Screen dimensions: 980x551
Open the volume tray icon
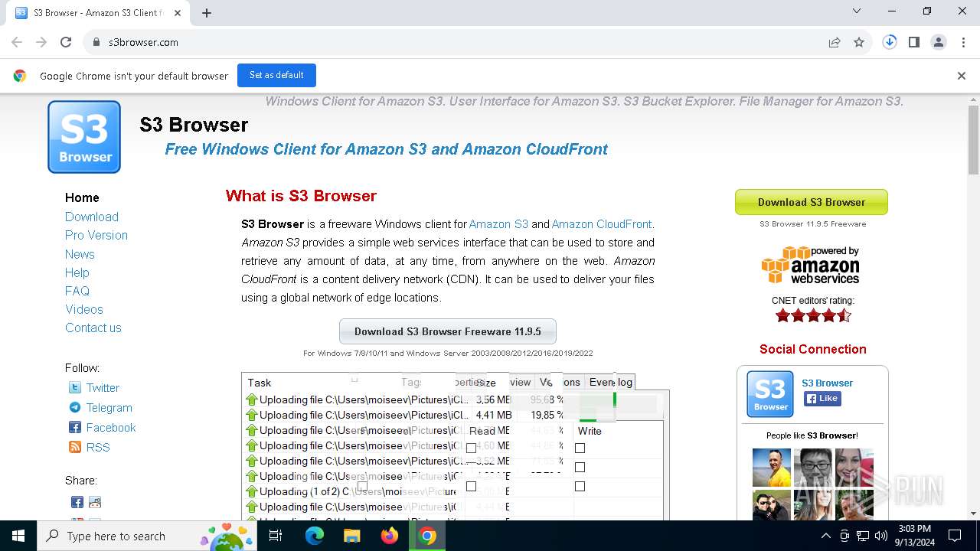click(881, 536)
